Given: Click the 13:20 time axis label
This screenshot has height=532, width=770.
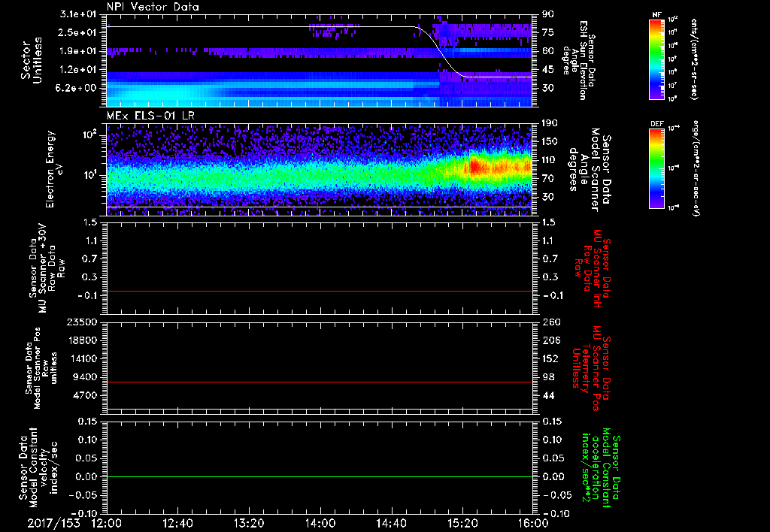Looking at the screenshot, I should [248, 522].
